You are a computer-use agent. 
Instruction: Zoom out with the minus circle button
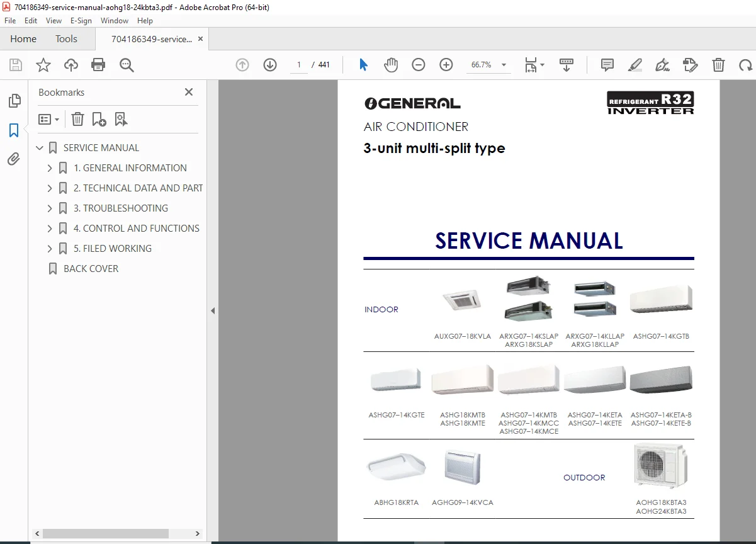(419, 65)
